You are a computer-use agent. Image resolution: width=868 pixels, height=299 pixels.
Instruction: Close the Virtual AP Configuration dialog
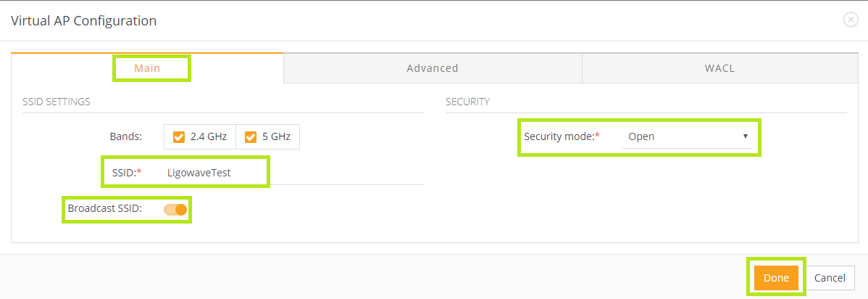pos(851,20)
